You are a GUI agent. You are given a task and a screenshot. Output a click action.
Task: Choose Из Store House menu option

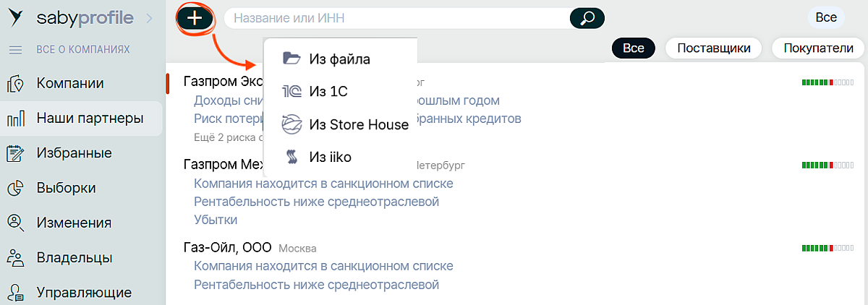[358, 125]
